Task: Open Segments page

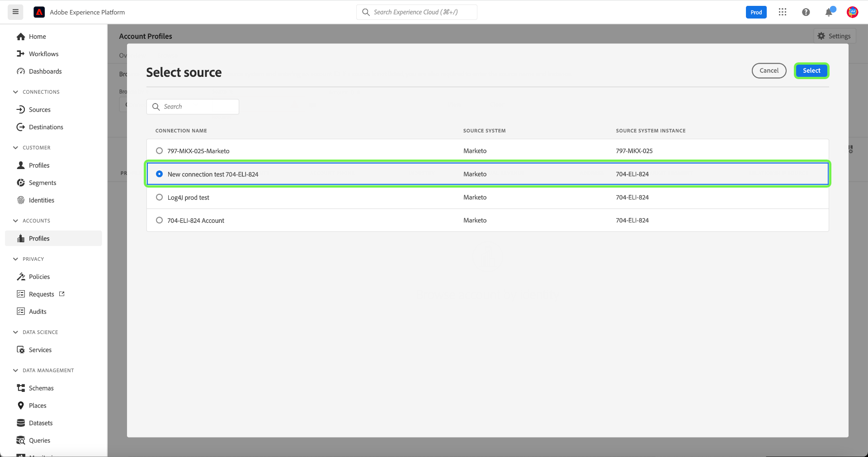Action: point(42,183)
